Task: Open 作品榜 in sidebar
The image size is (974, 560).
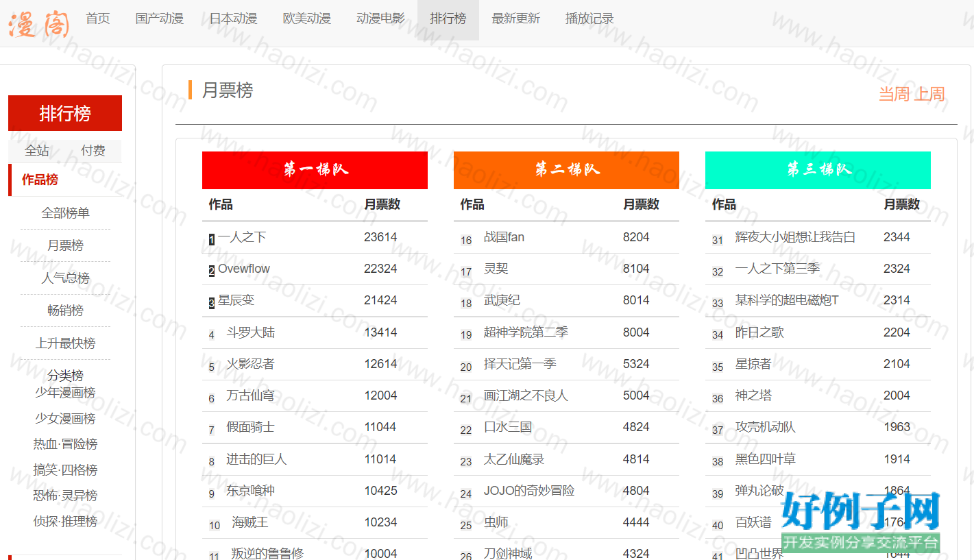Action: point(40,180)
